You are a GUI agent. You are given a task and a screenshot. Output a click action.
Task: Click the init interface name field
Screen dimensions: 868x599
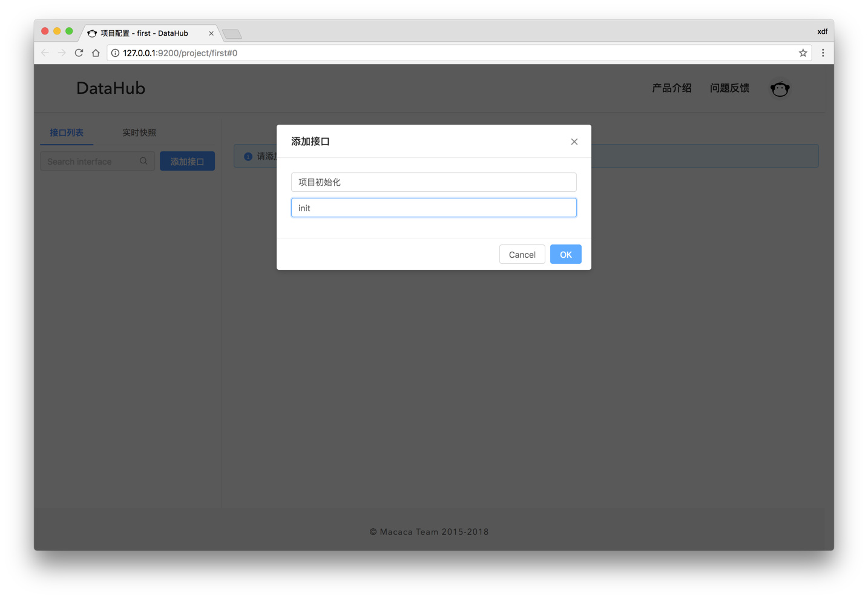click(433, 208)
